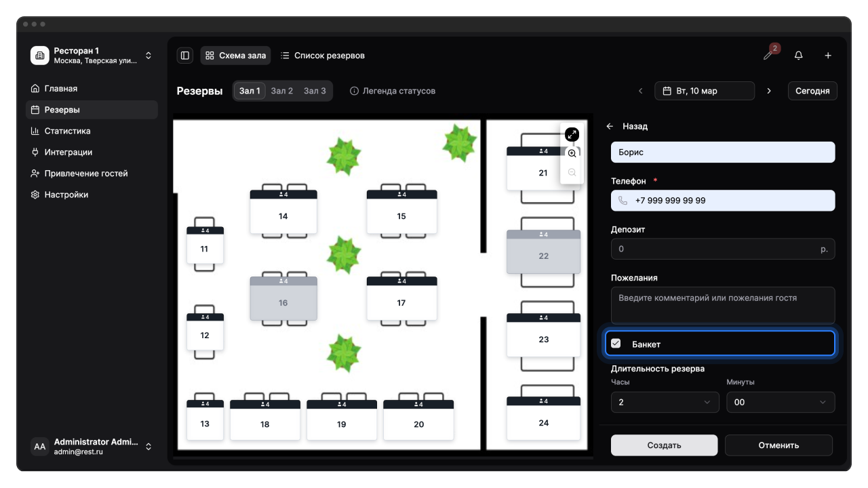Screen dimensions: 868x488
Task: Open the notifications bell
Action: [x=798, y=56]
